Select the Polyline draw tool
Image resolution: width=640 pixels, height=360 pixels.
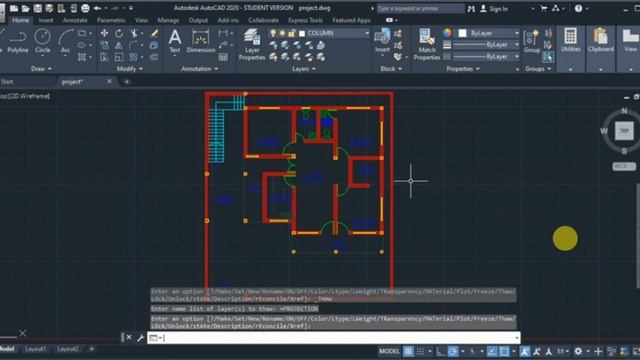[x=18, y=41]
